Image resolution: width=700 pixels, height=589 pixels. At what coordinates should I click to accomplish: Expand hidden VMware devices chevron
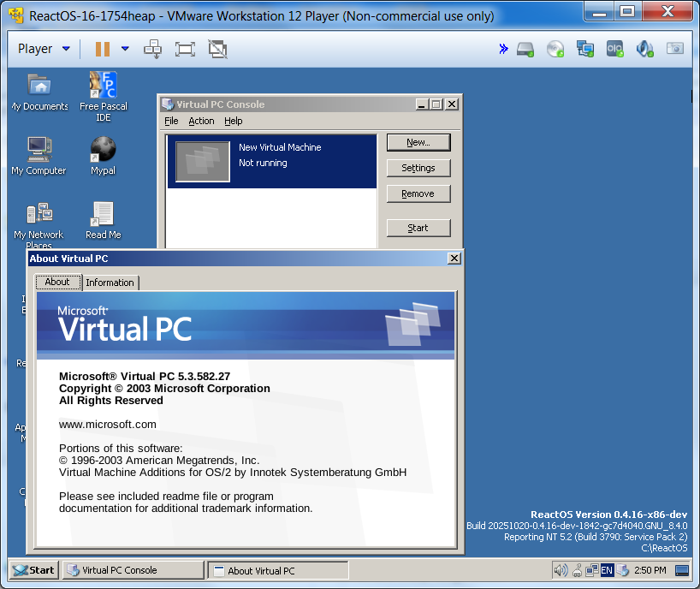click(x=503, y=49)
